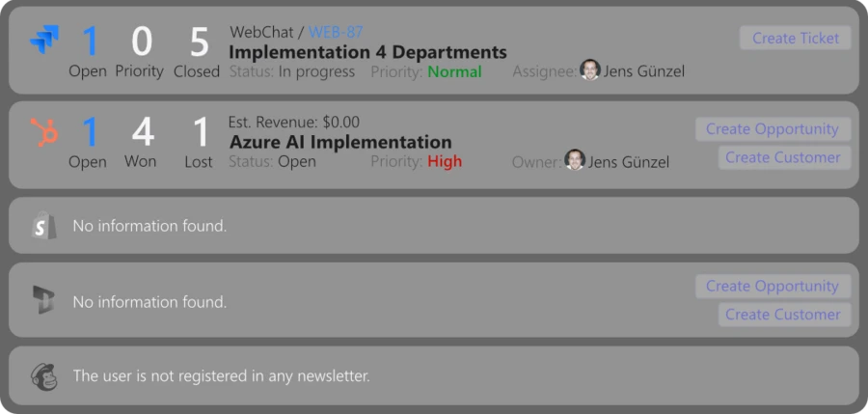Image resolution: width=868 pixels, height=414 pixels.
Task: Select the HubSpot Lost deals count
Action: click(x=200, y=132)
